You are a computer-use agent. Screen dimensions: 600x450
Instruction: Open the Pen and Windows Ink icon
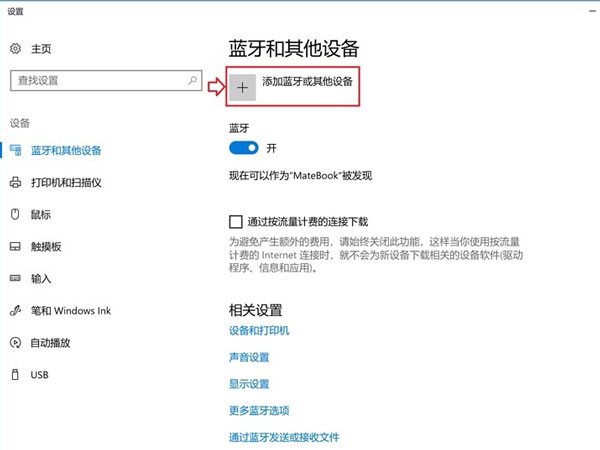(x=16, y=310)
